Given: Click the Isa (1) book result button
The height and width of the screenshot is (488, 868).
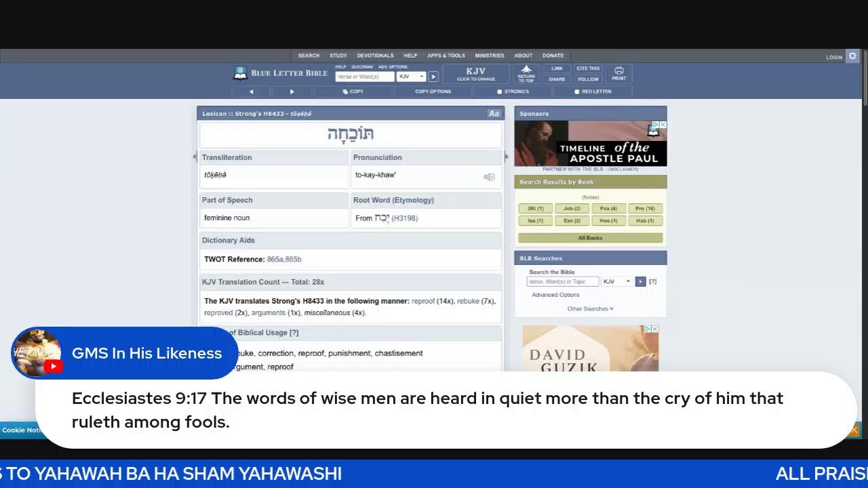Looking at the screenshot, I should point(536,221).
